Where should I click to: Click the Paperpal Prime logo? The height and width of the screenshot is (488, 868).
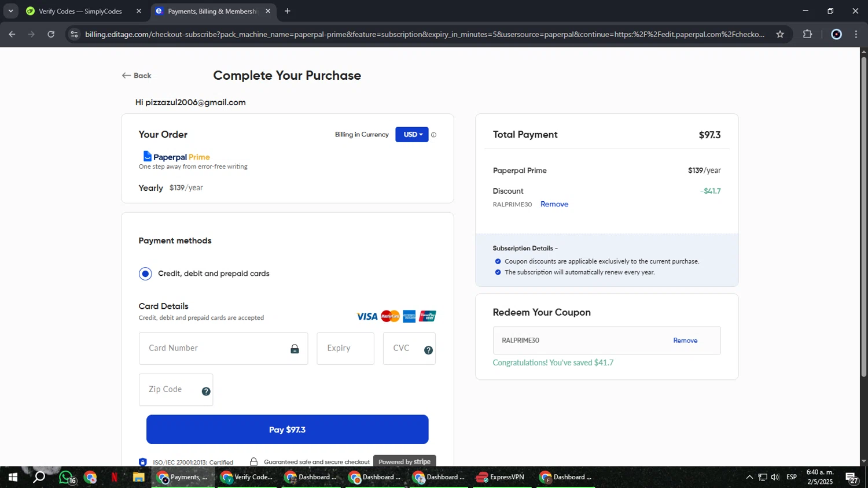point(176,157)
